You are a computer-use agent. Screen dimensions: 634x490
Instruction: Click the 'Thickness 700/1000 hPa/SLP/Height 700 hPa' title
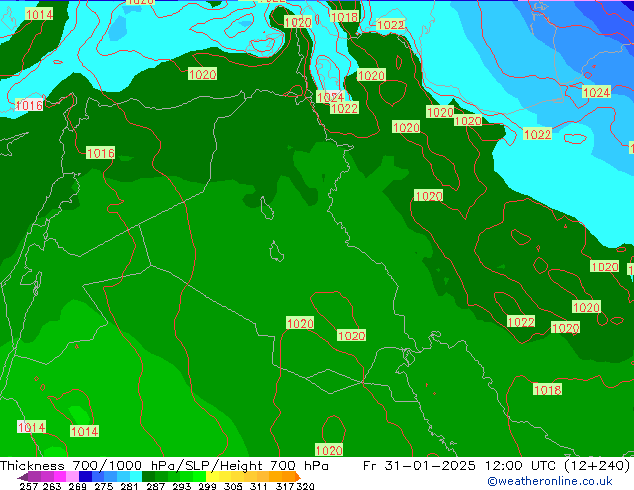(x=164, y=466)
